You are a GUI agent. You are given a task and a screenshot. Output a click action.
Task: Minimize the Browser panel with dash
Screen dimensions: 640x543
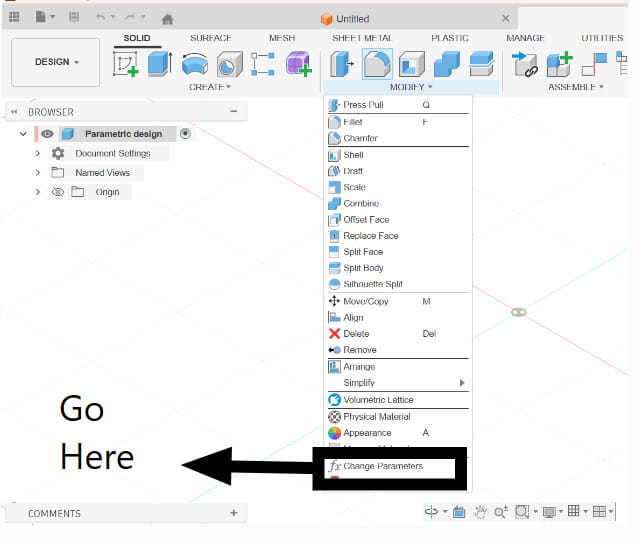[234, 111]
